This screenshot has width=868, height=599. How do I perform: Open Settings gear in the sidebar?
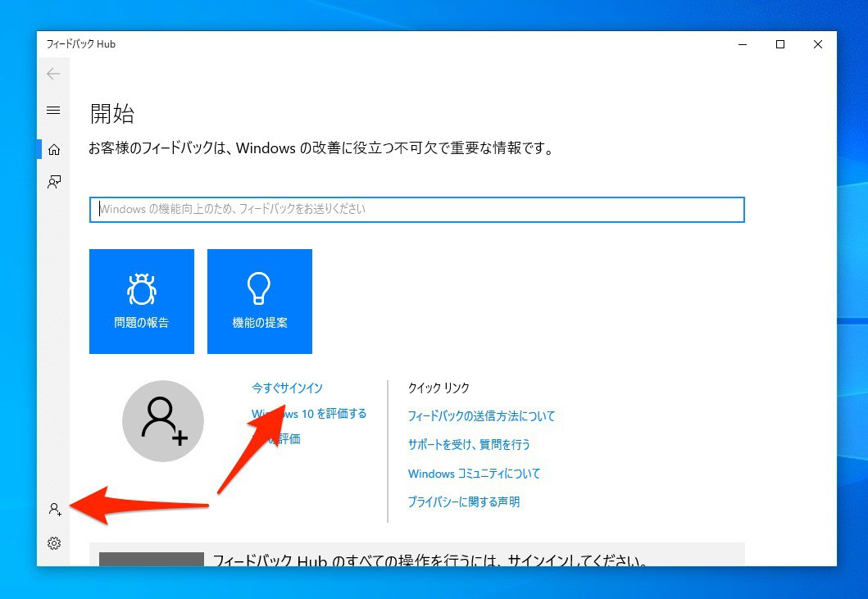coord(54,543)
